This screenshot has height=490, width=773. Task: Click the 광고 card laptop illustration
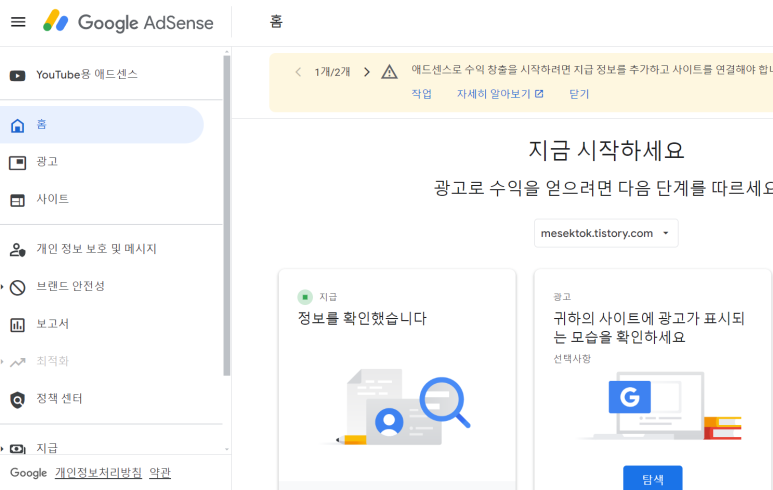pos(659,406)
